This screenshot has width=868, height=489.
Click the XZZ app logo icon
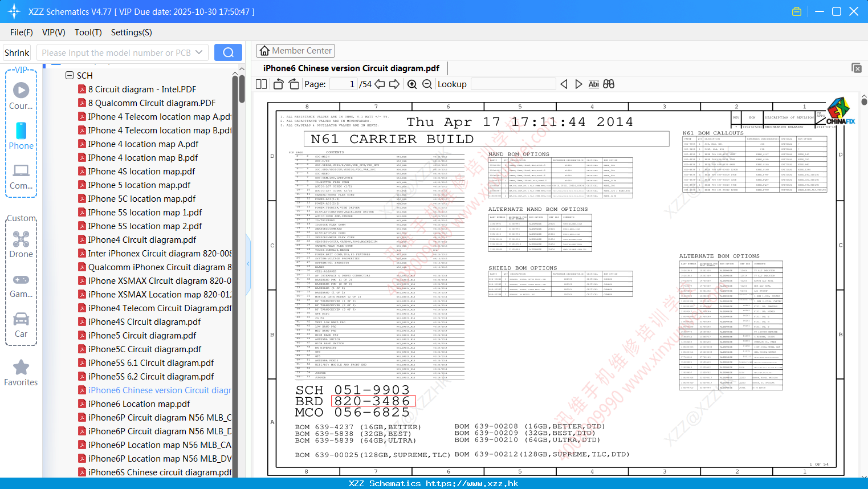pyautogui.click(x=14, y=11)
